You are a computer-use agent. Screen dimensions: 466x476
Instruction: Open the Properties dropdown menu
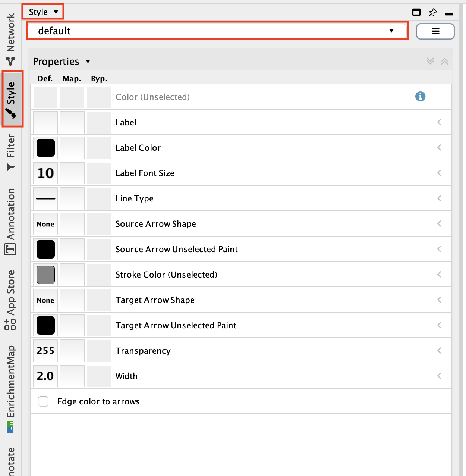click(x=62, y=62)
